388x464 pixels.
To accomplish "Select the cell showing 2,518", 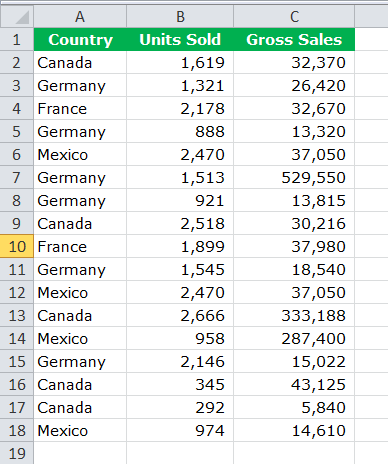I will click(x=180, y=223).
